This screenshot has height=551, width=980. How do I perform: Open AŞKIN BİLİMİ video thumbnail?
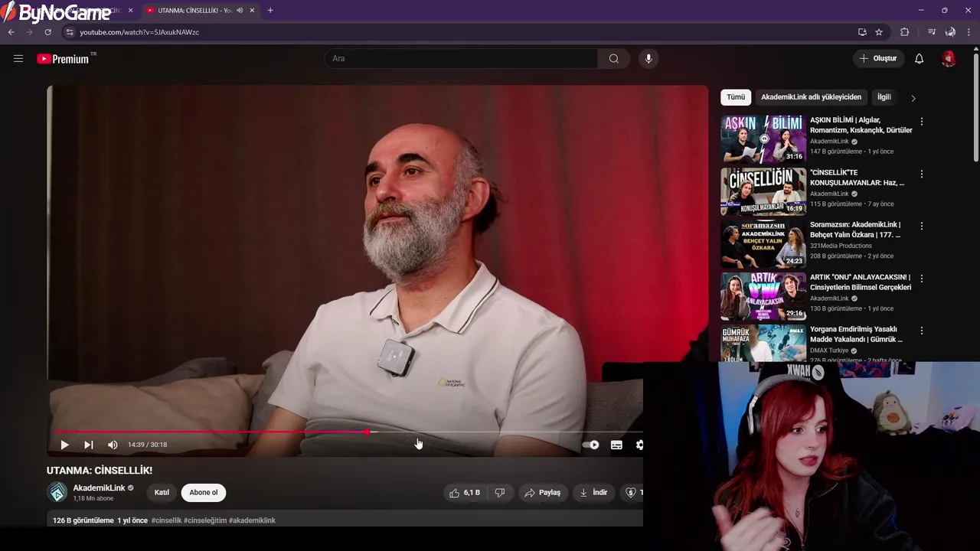coord(763,139)
